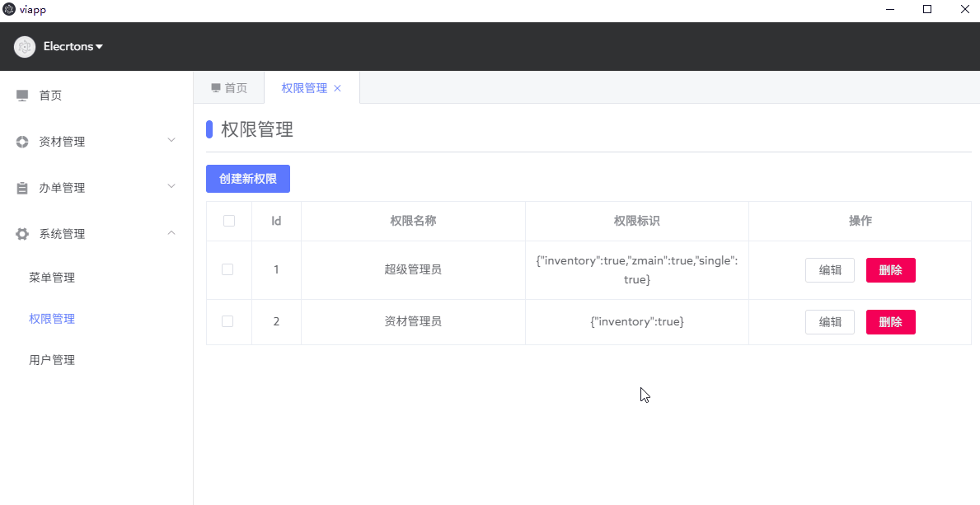Expand the 资材管理 menu section

click(x=171, y=141)
